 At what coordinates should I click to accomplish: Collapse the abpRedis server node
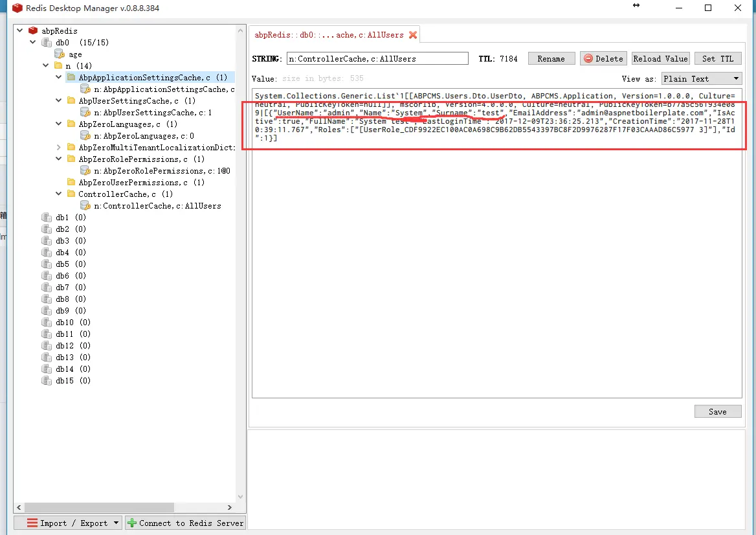20,30
